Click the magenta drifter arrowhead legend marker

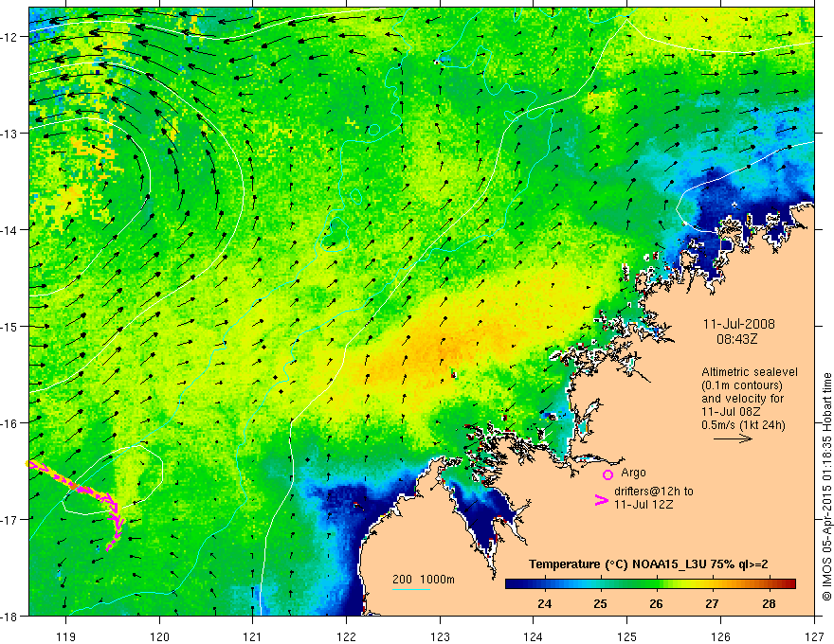click(x=601, y=500)
